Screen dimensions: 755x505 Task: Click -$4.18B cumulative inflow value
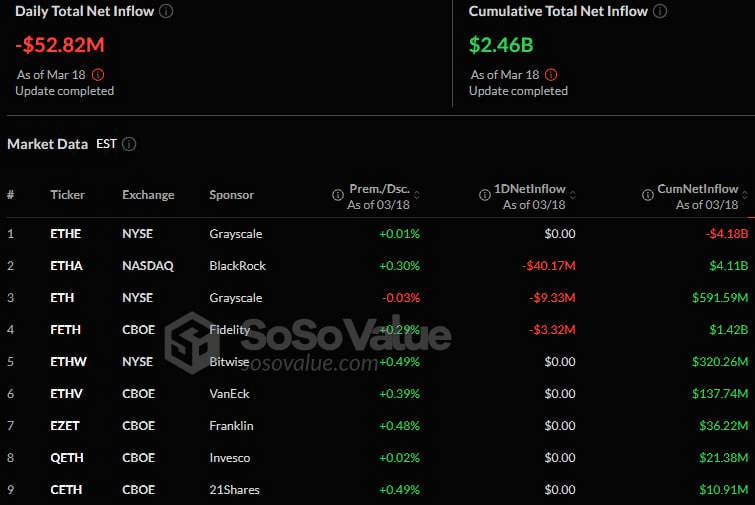[x=727, y=234]
